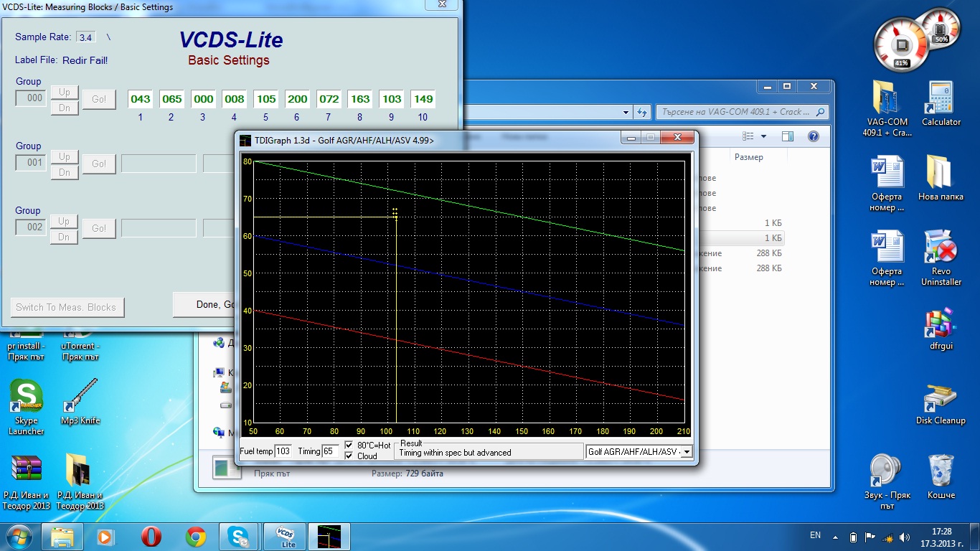Click the EN language indicator in tray
The height and width of the screenshot is (551, 980).
point(815,535)
